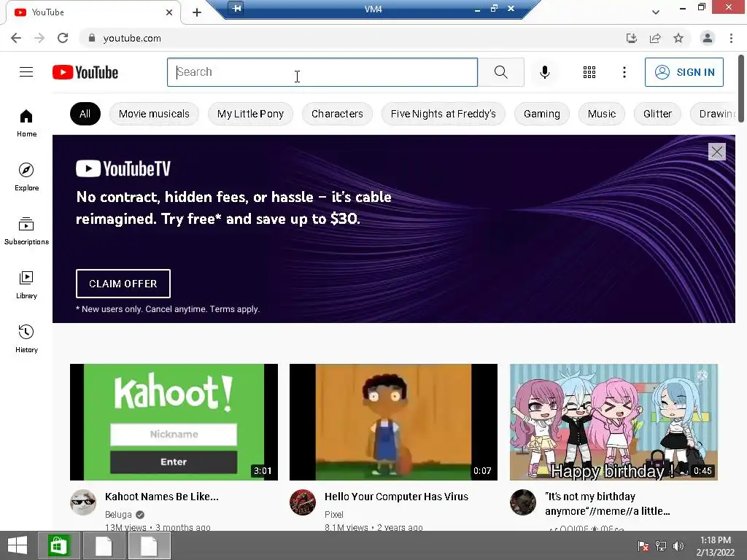Open Chrome three-dot menu
The height and width of the screenshot is (560, 747).
click(x=731, y=38)
